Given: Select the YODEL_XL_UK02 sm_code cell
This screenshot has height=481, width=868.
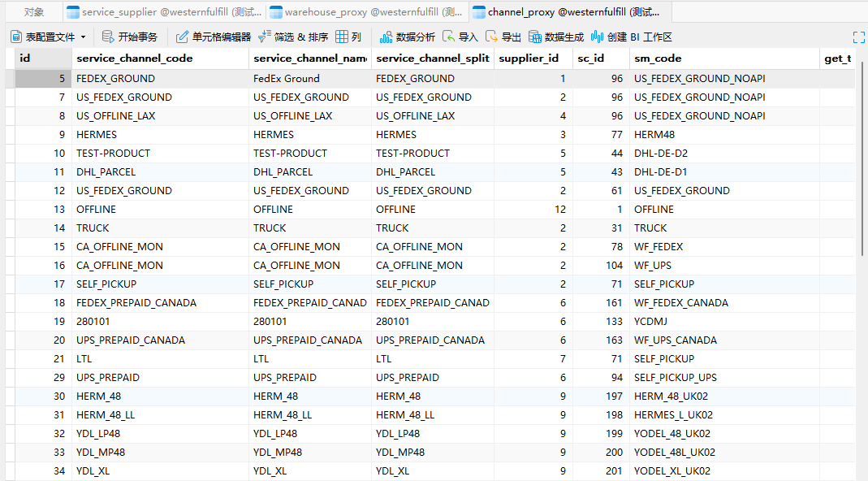Looking at the screenshot, I should click(724, 471).
